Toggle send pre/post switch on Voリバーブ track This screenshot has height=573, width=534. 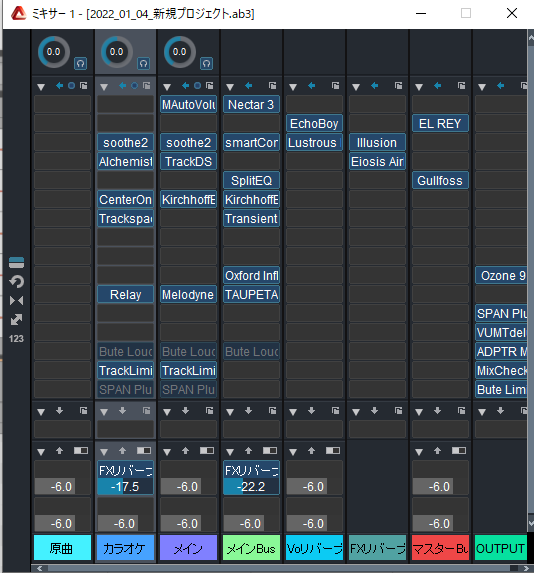click(x=333, y=451)
